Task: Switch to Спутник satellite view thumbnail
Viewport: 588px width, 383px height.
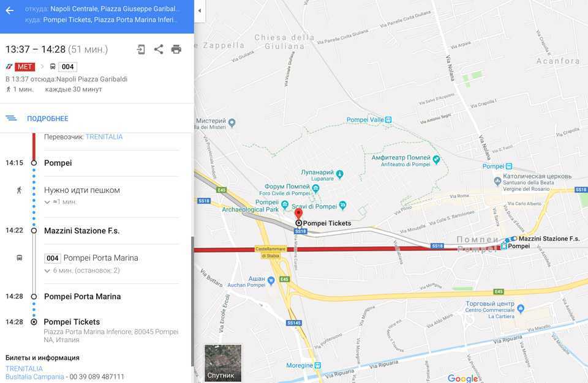Action: coord(223,363)
